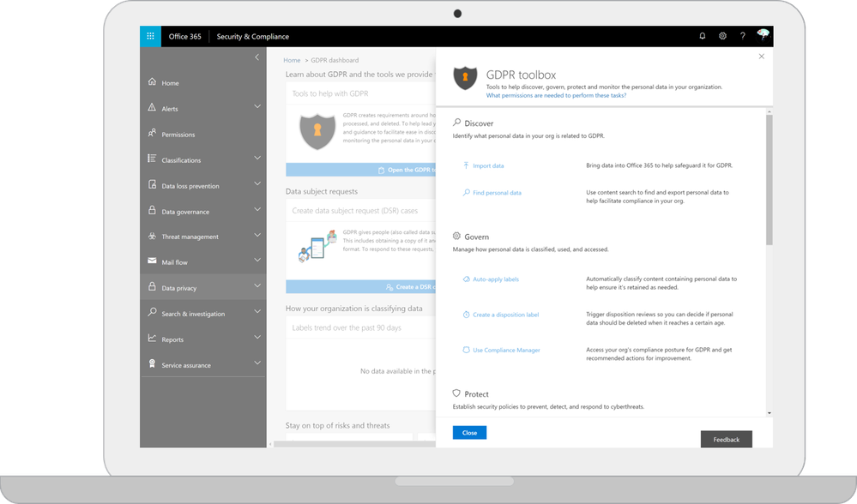Click the Create a disposition label clock icon
The height and width of the screenshot is (504, 857).
click(x=466, y=315)
